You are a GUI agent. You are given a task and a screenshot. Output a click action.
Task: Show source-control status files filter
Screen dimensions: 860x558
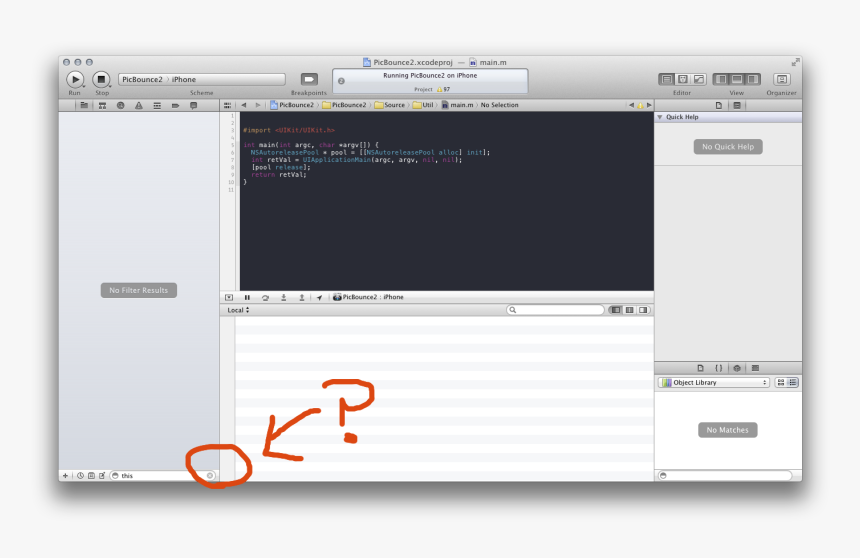[x=91, y=476]
